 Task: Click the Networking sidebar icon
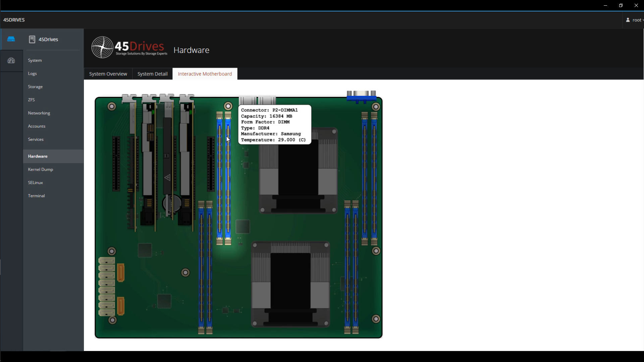click(39, 113)
